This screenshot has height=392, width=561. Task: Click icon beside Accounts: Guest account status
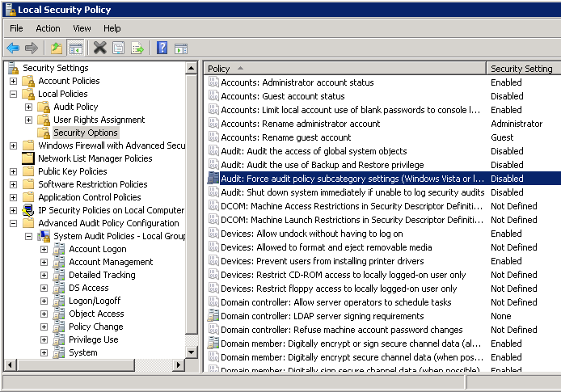[x=213, y=96]
